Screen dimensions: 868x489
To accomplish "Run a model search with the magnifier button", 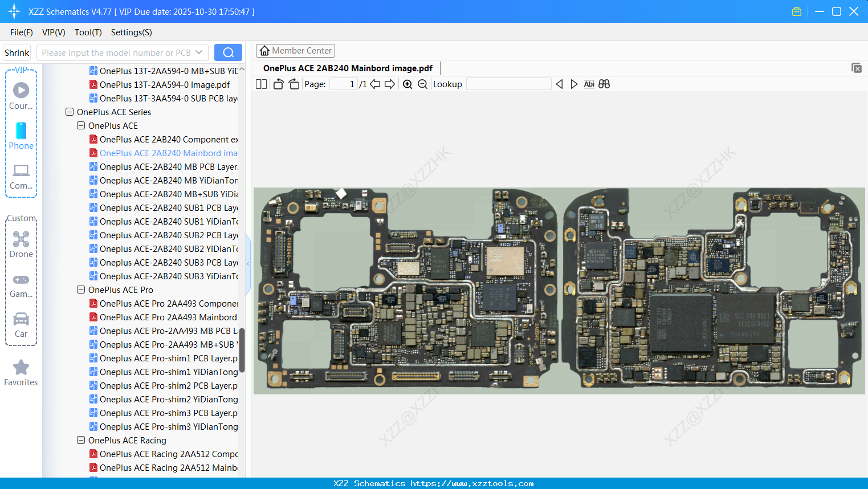I will (228, 52).
